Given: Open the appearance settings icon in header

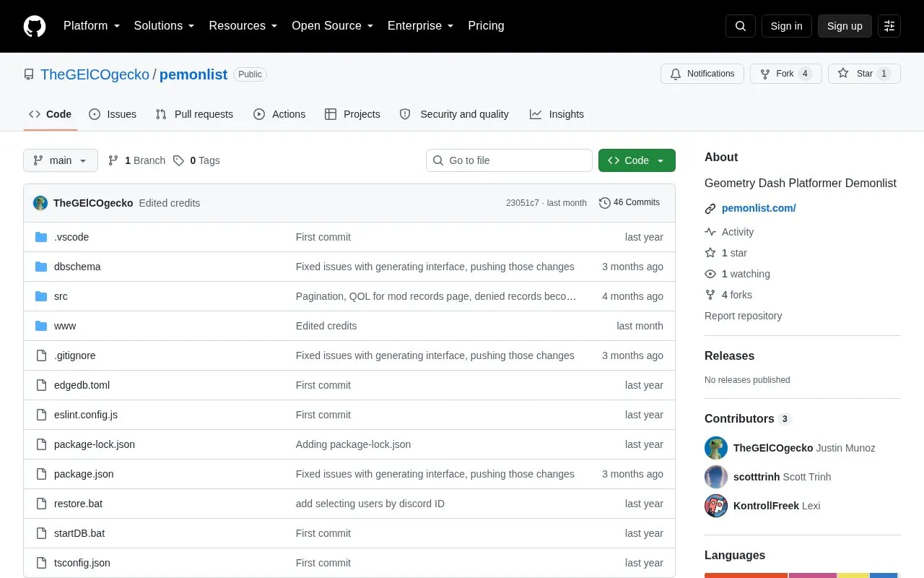Looking at the screenshot, I should coord(889,26).
